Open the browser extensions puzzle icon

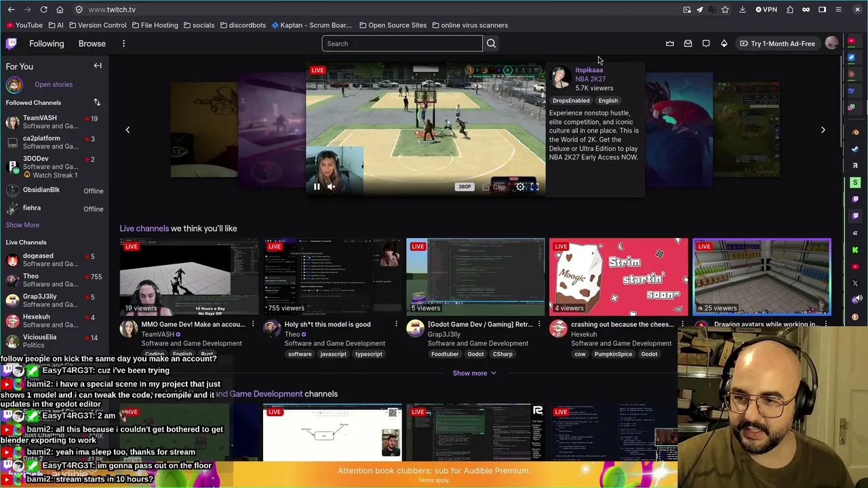pos(790,9)
